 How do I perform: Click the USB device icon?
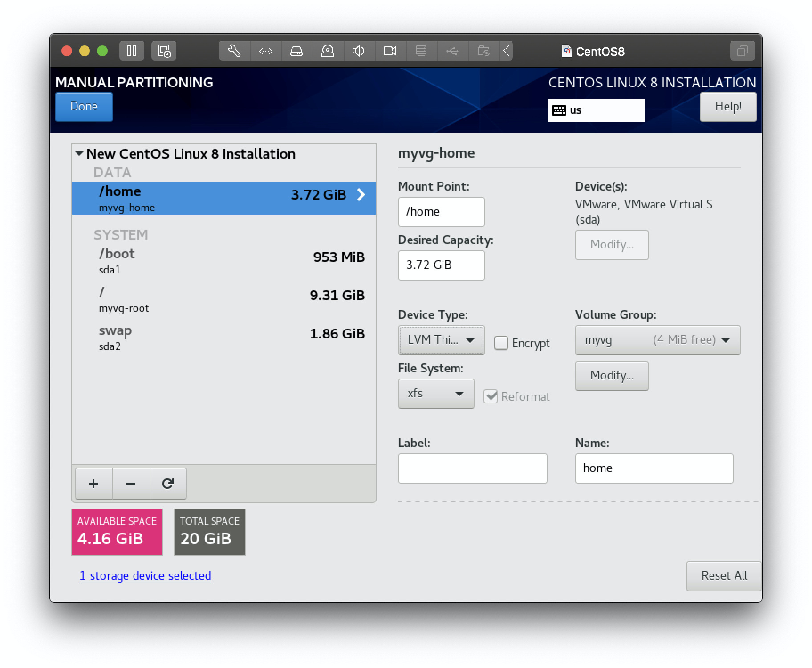(452, 51)
